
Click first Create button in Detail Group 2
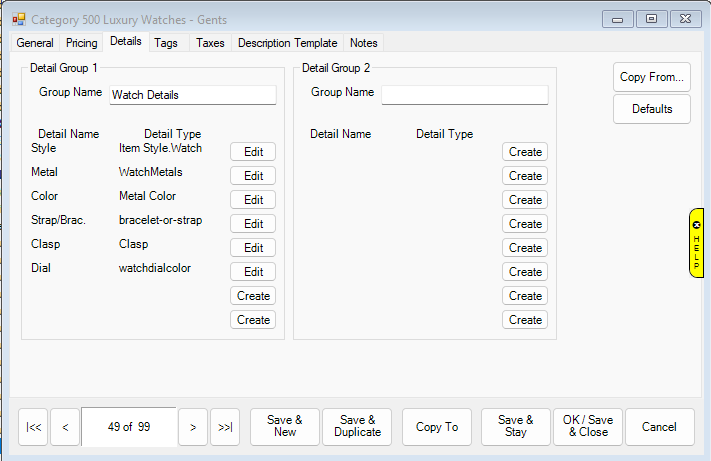click(525, 152)
